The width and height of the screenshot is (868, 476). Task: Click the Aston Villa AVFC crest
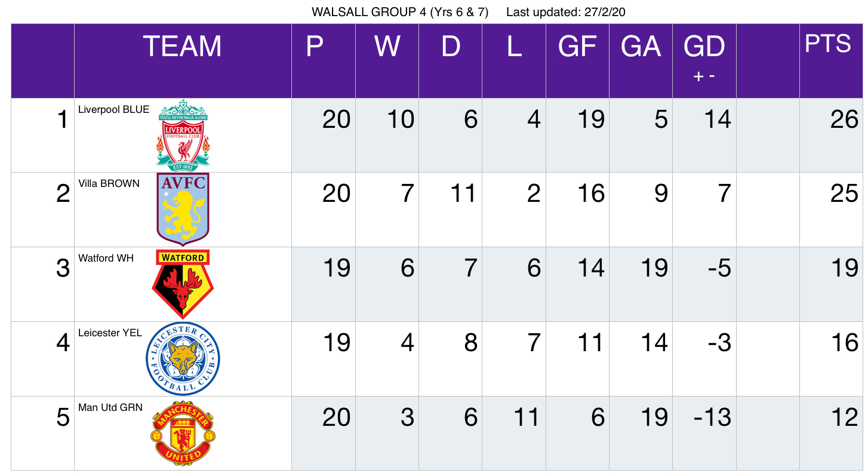pyautogui.click(x=183, y=210)
